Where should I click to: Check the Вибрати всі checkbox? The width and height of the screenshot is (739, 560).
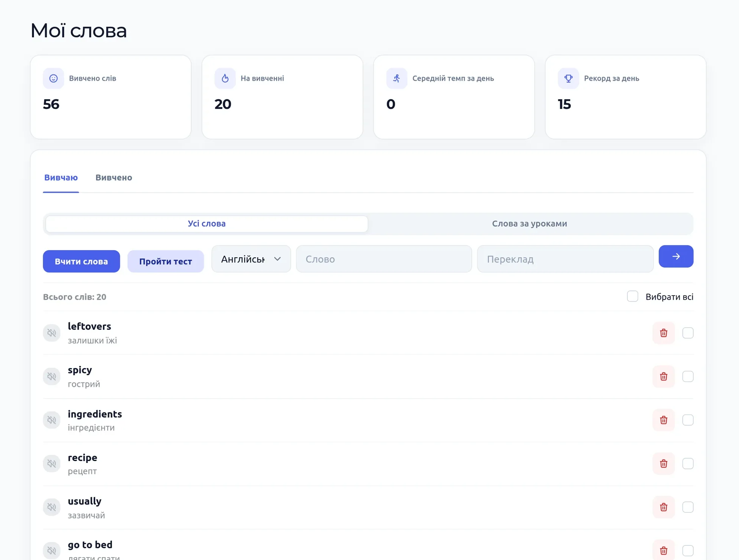point(632,296)
